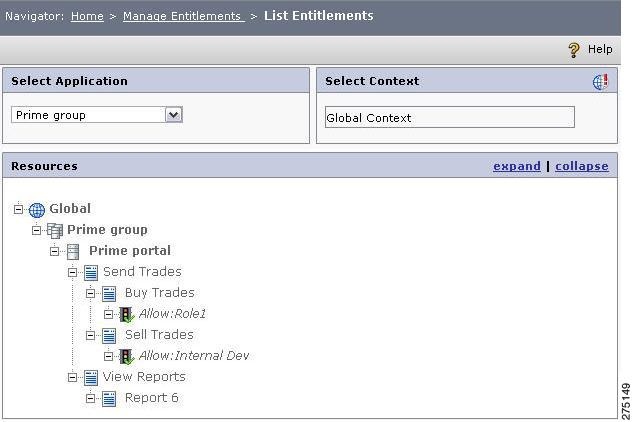The image size is (634, 422).
Task: Collapse the View Reports node
Action: tap(72, 377)
